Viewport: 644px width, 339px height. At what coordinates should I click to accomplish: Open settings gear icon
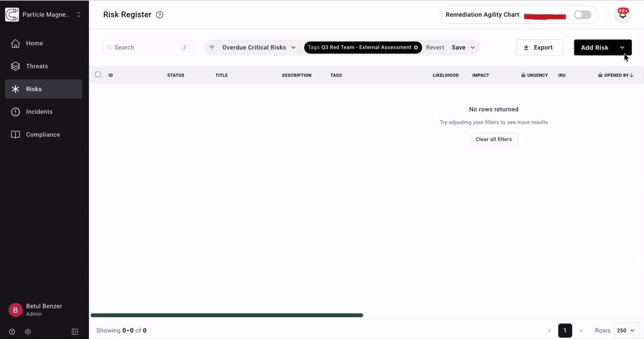(28, 332)
